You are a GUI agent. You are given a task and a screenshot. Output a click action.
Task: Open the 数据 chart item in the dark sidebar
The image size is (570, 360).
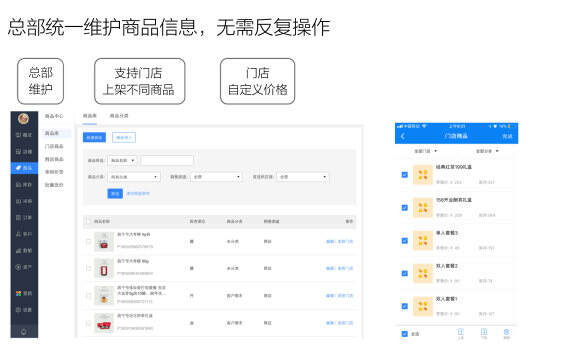coord(24,251)
